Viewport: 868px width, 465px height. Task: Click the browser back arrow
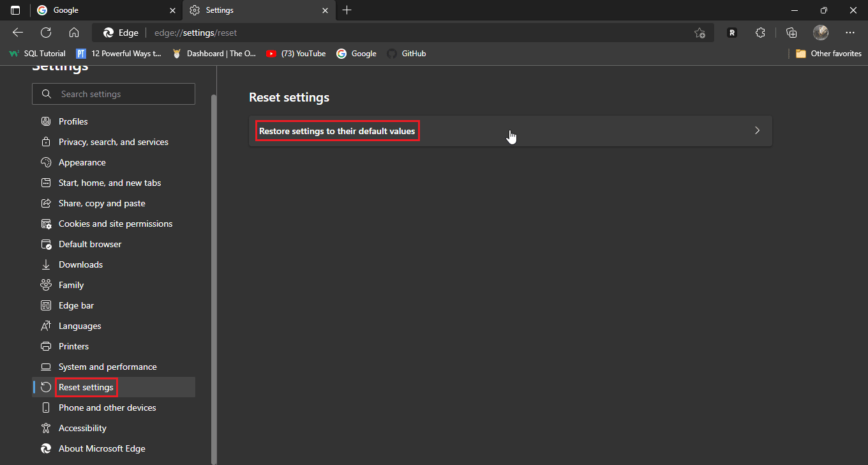point(18,33)
